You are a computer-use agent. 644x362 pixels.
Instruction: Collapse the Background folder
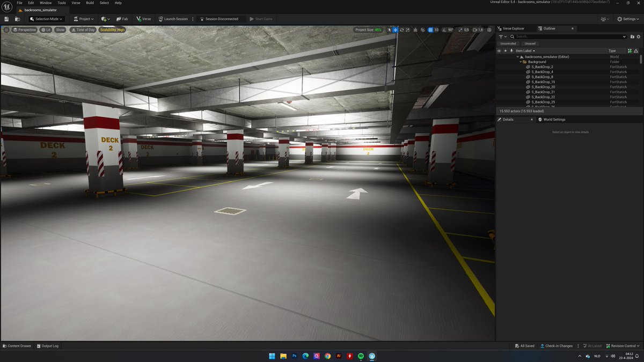[521, 62]
